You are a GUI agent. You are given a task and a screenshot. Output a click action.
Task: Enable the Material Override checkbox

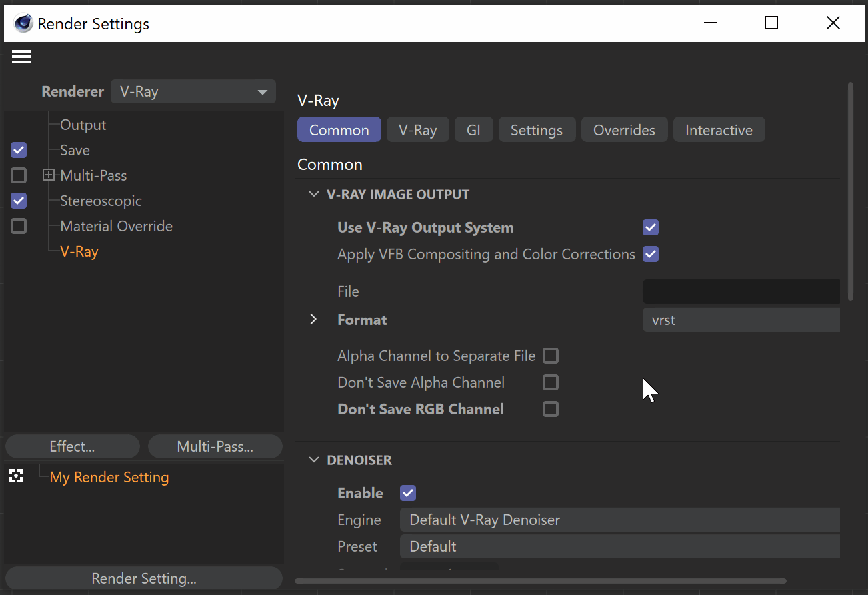pyautogui.click(x=19, y=226)
